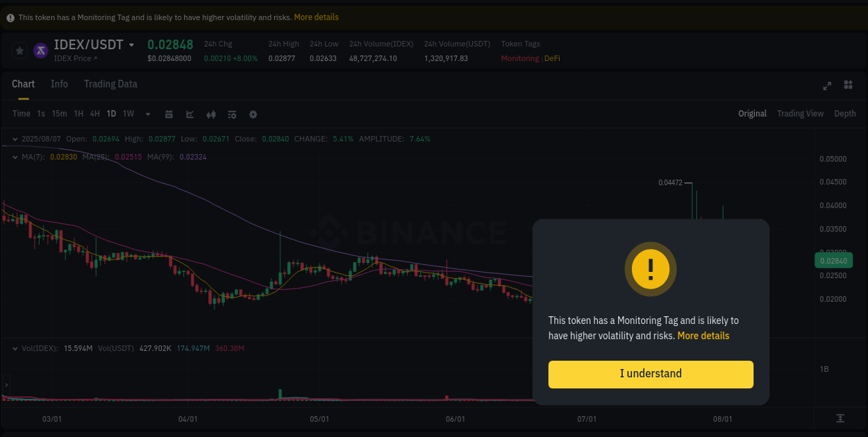Screen dimensions: 868x437
Task: Switch to the Trading Data tab
Action: [x=110, y=84]
